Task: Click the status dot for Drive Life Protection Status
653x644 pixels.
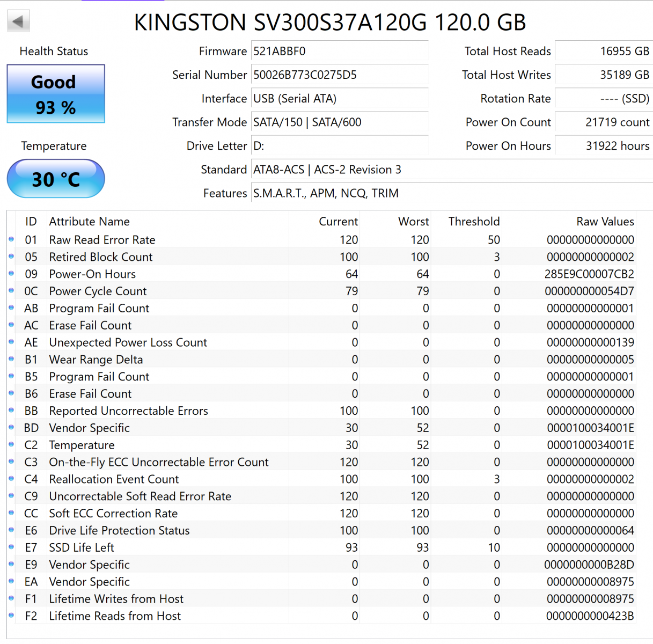Action: pos(11,530)
